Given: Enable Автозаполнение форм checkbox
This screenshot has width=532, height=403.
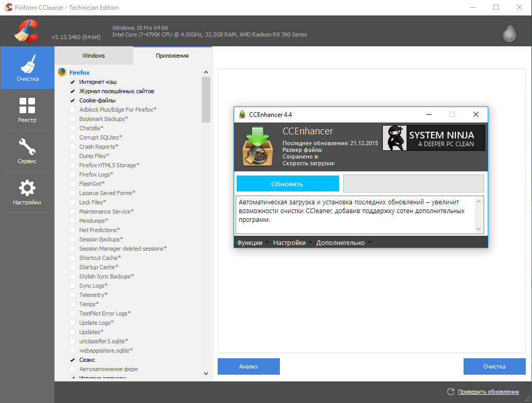Looking at the screenshot, I should pyautogui.click(x=73, y=369).
